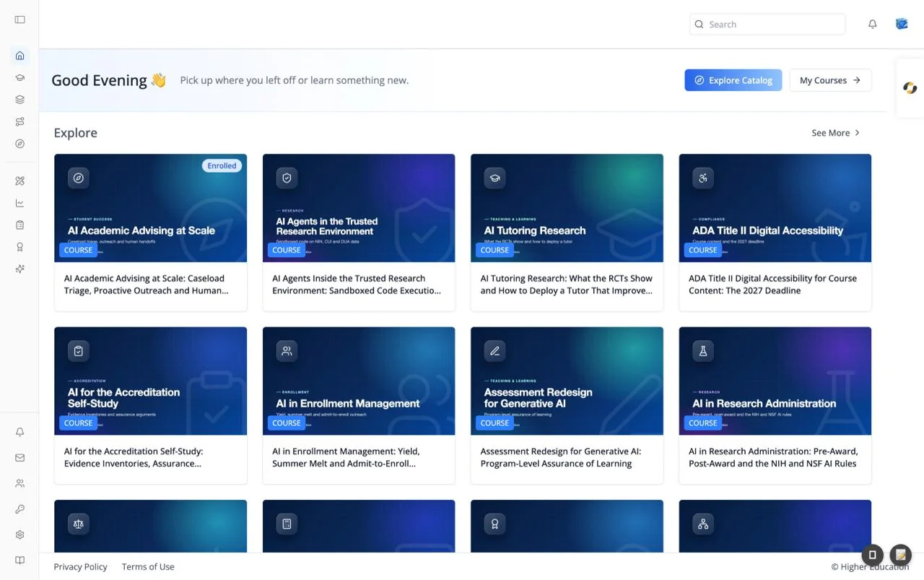Open My Courses button
This screenshot has height=580, width=924.
point(830,80)
